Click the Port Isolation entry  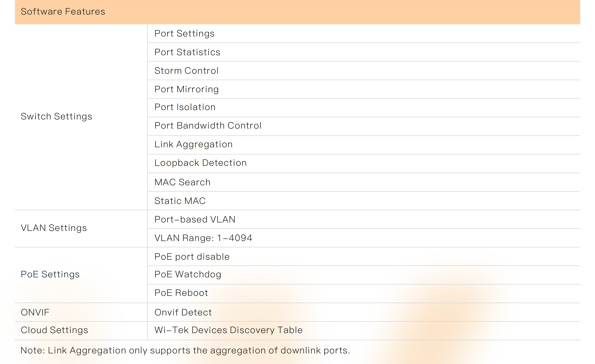(185, 107)
